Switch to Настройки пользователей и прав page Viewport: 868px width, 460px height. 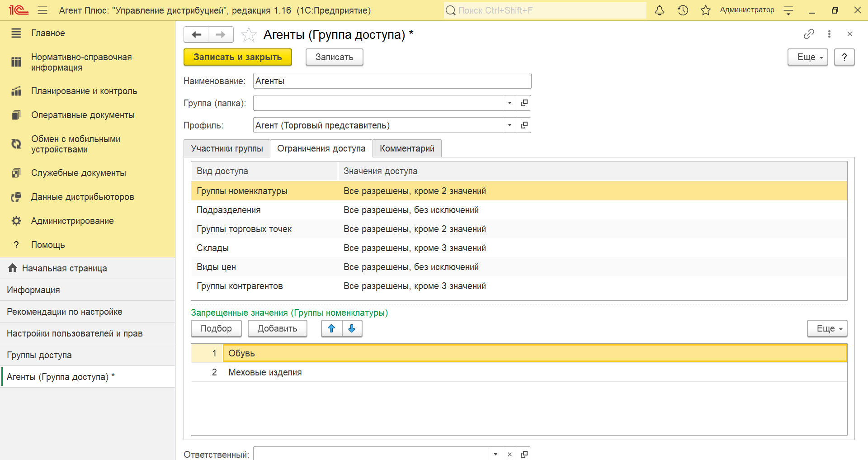click(x=87, y=333)
